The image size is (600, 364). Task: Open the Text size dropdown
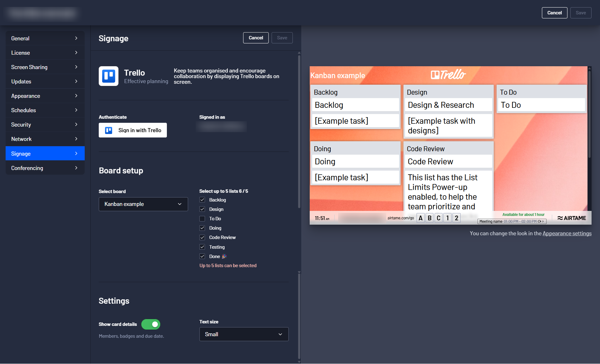[x=244, y=334]
